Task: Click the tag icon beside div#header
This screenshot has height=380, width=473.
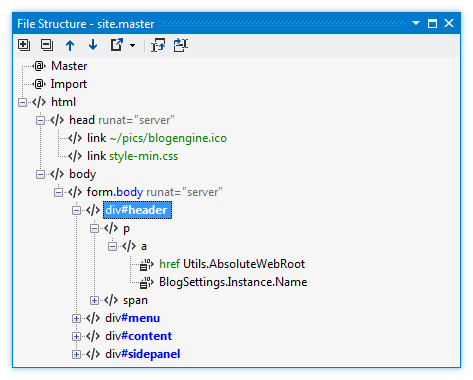Action: (93, 210)
